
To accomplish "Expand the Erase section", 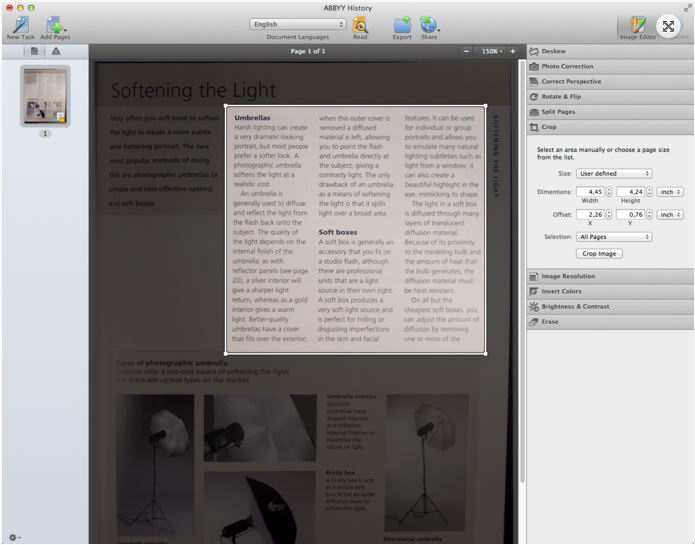I will point(610,322).
